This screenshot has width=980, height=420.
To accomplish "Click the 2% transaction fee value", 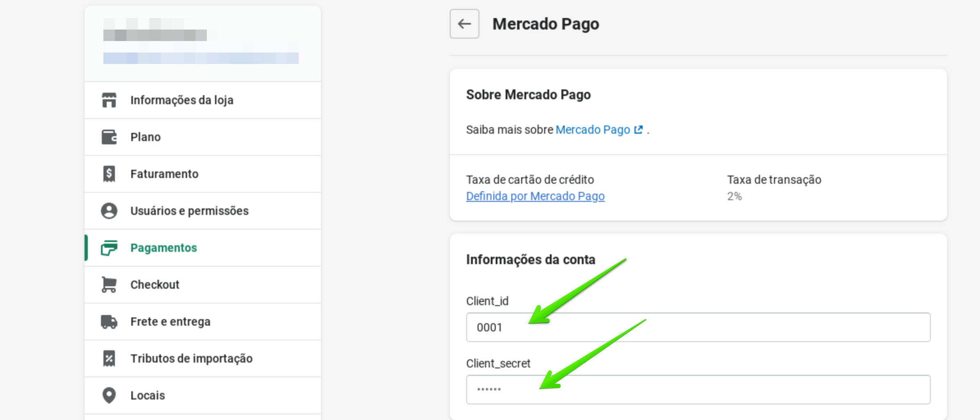I will 735,196.
